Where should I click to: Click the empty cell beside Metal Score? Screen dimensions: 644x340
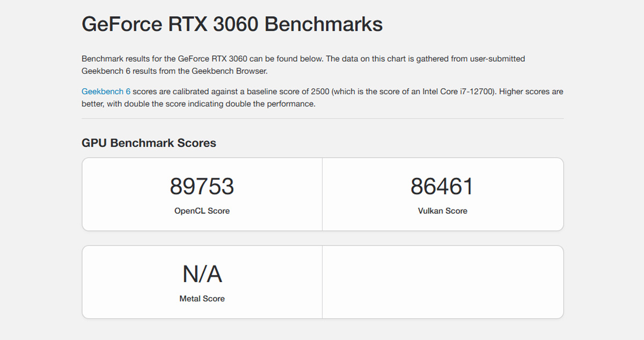[443, 281]
